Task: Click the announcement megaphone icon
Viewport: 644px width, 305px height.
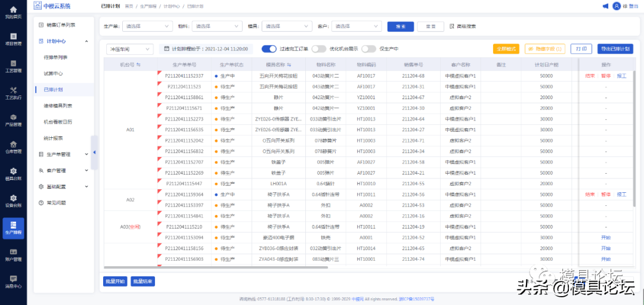Action: coord(605,6)
